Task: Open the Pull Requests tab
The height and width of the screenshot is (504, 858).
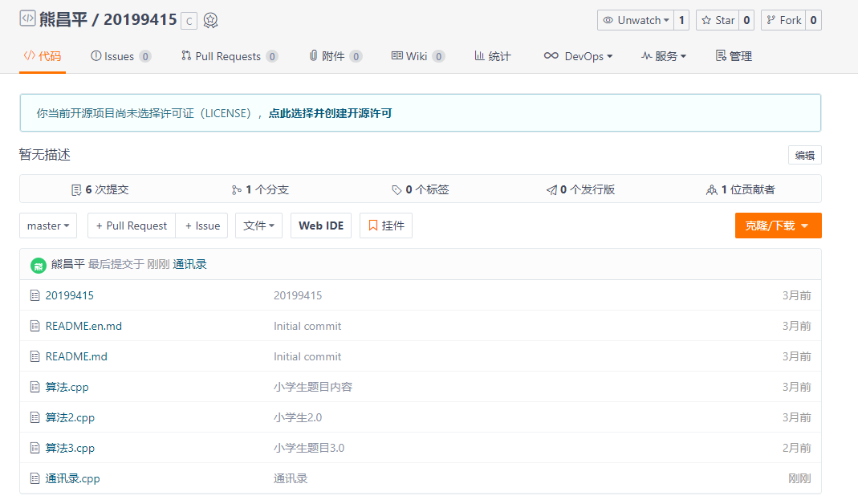Action: (x=230, y=56)
